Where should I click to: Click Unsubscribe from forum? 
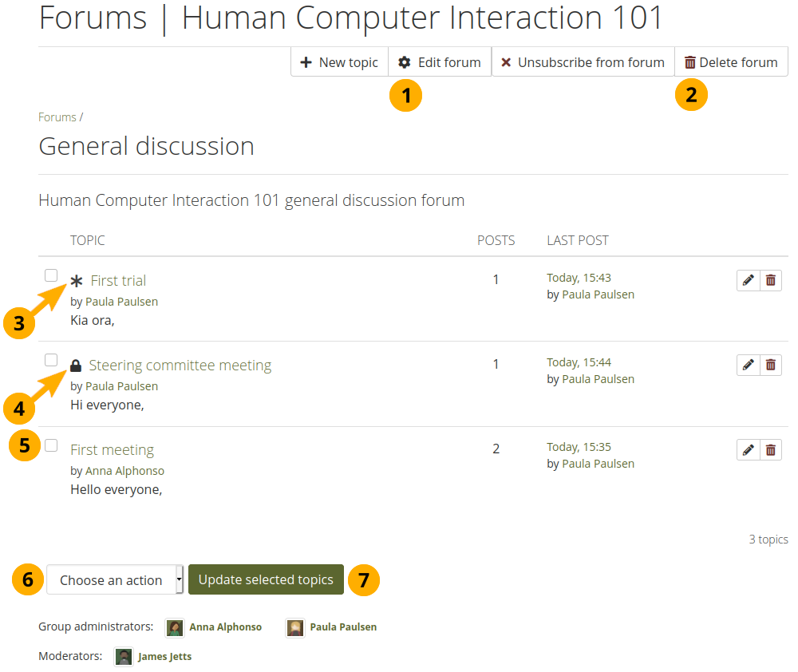click(x=583, y=62)
